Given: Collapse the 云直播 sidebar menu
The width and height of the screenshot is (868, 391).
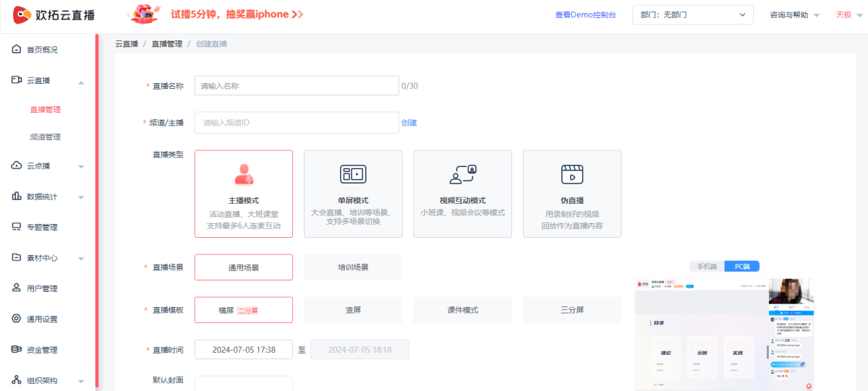Looking at the screenshot, I should pyautogui.click(x=81, y=81).
